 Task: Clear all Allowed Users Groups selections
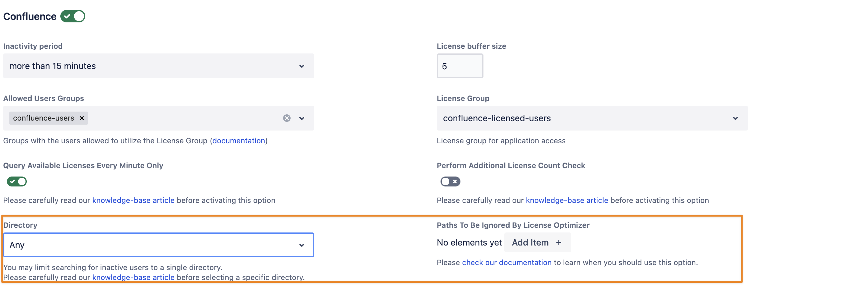(287, 118)
